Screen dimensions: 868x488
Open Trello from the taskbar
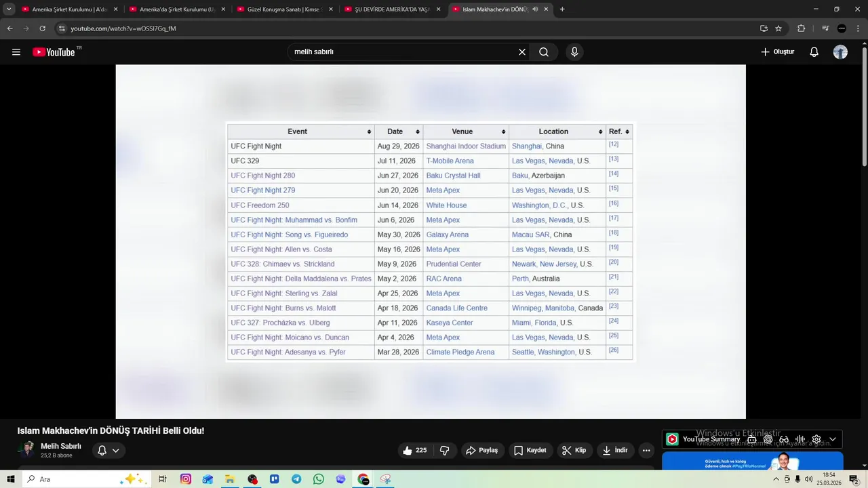275,479
